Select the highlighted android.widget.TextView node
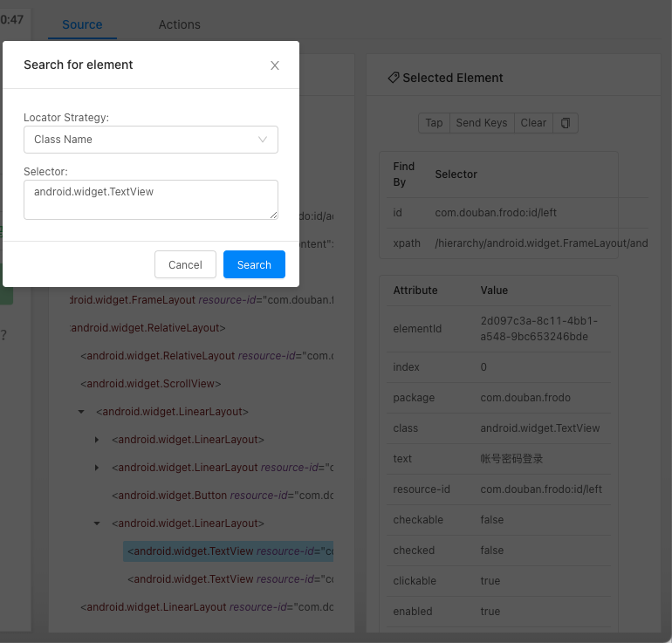 click(229, 551)
